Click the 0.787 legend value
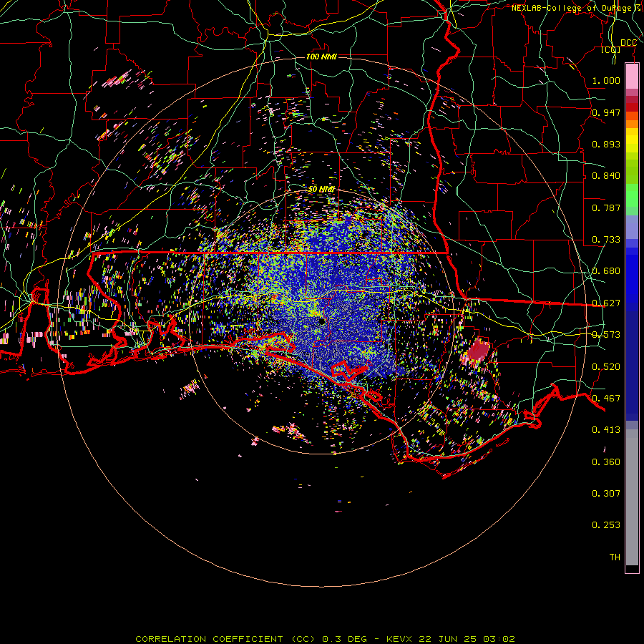The width and height of the screenshot is (644, 644). pos(606,208)
